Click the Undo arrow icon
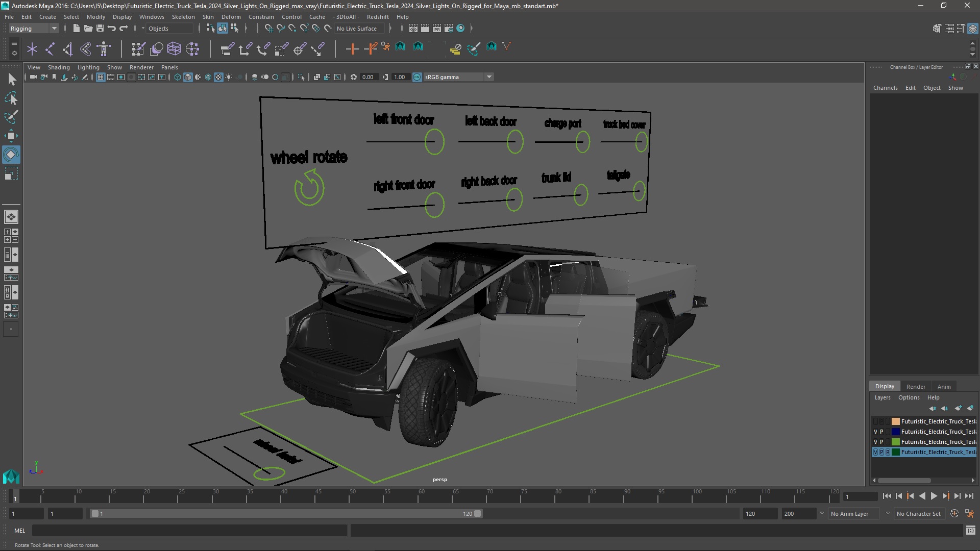This screenshot has width=980, height=551. (x=112, y=29)
